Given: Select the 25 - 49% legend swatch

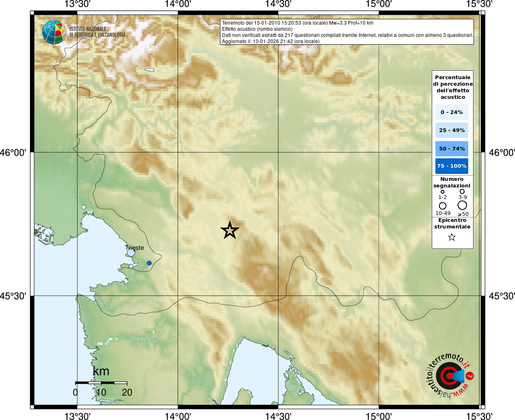Looking at the screenshot, I should [x=451, y=130].
